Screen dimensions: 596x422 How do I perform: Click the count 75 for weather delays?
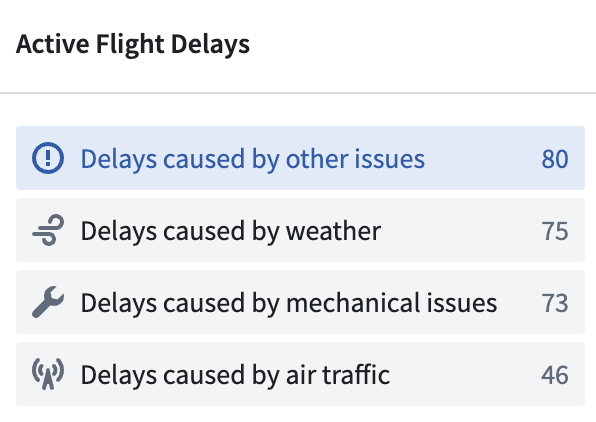555,231
